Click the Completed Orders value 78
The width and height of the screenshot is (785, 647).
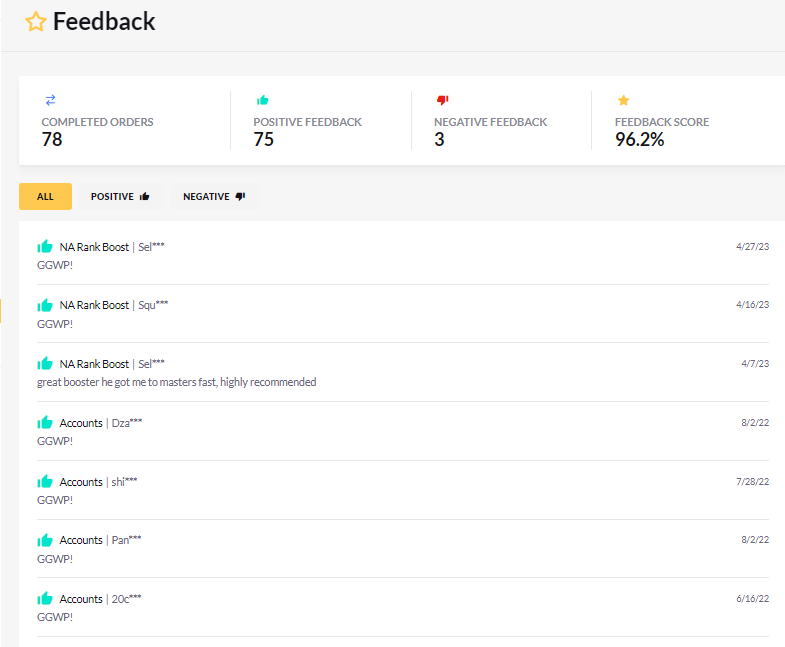point(52,139)
